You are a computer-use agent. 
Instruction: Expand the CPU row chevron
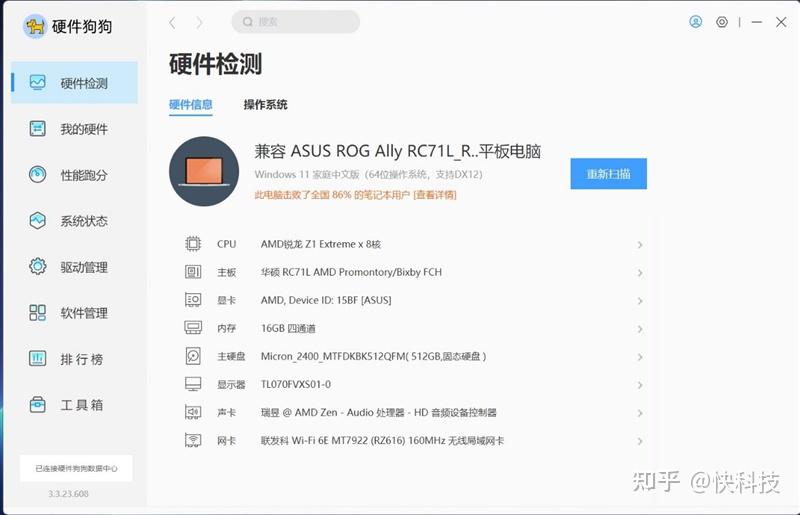(x=639, y=245)
